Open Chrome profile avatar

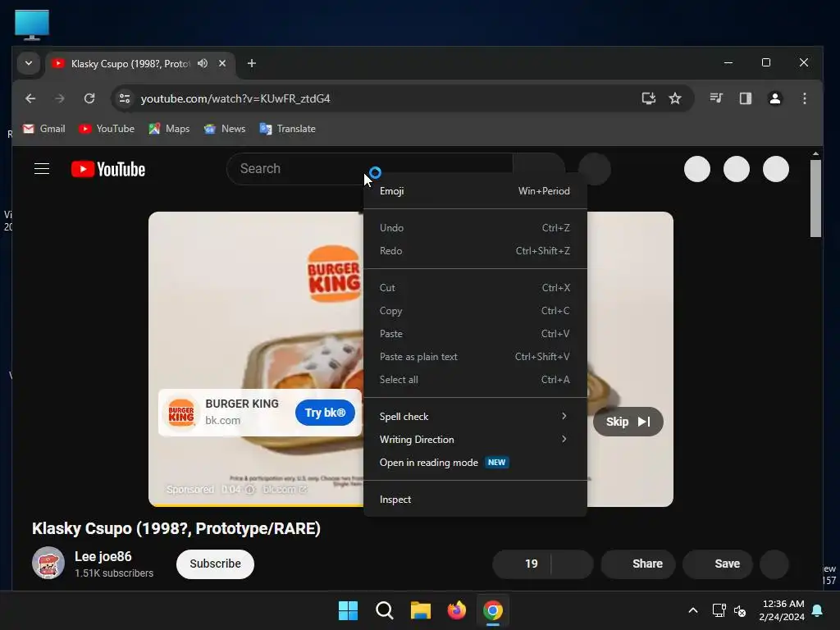point(775,98)
